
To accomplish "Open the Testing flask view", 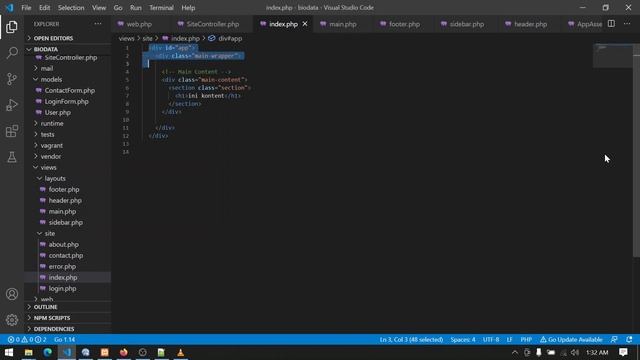I will coord(12,157).
